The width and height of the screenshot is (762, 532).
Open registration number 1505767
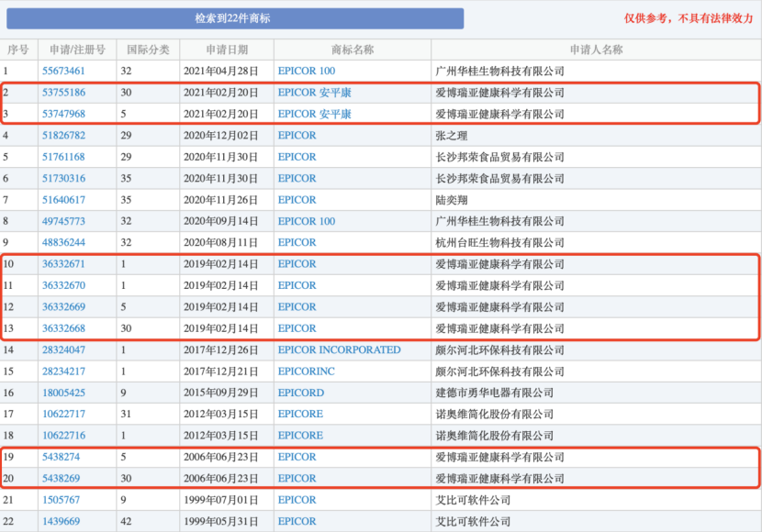click(x=62, y=500)
